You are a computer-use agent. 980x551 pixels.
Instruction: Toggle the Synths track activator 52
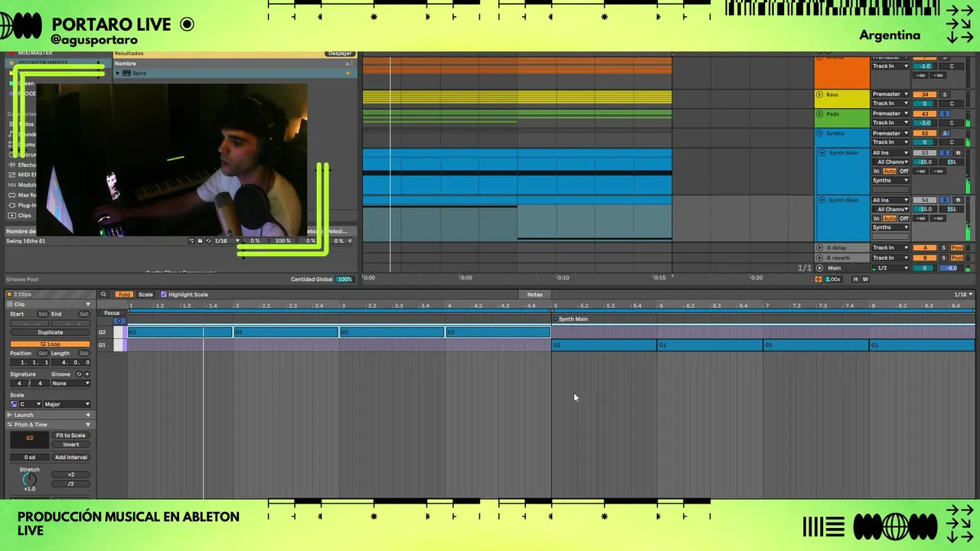[925, 133]
